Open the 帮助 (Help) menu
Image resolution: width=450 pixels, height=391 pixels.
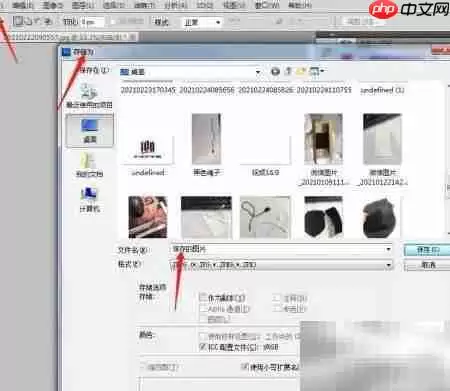pyautogui.click(x=300, y=5)
